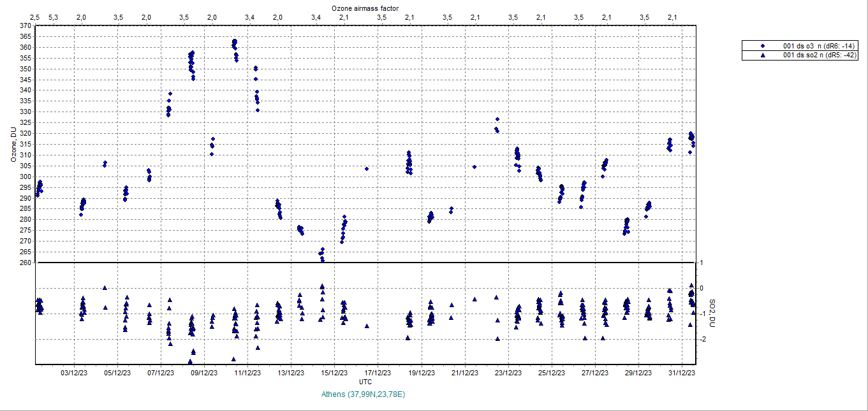Screen dimensions: 868x411
Task: Click the 5,3 airmass value at the top
Action: pyautogui.click(x=52, y=17)
